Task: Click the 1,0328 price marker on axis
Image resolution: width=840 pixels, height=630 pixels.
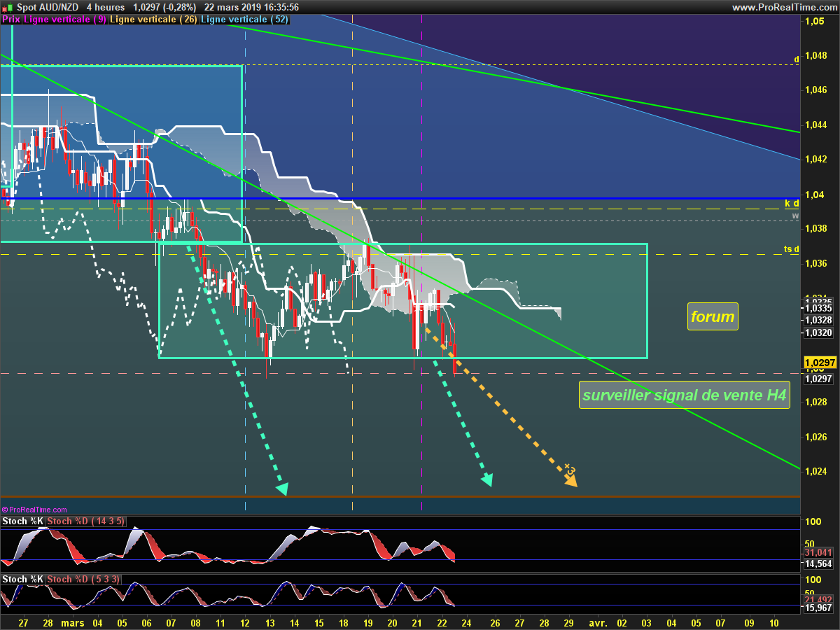Action: (818, 320)
